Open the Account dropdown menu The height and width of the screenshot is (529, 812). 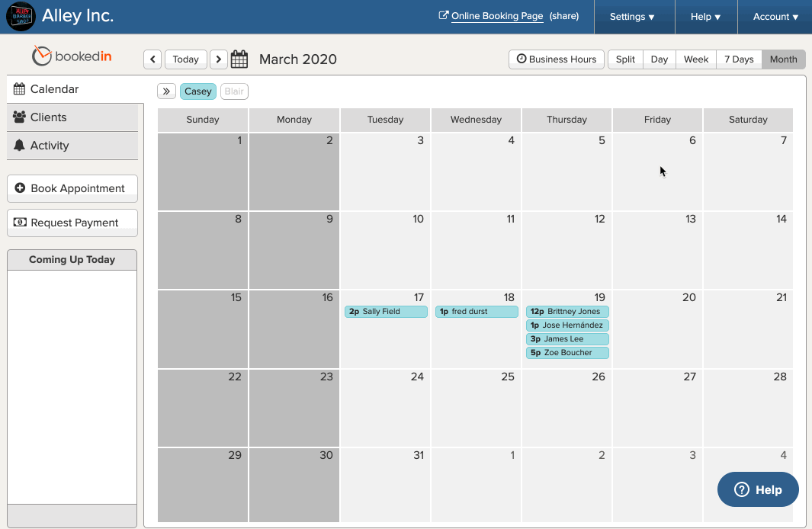[775, 17]
